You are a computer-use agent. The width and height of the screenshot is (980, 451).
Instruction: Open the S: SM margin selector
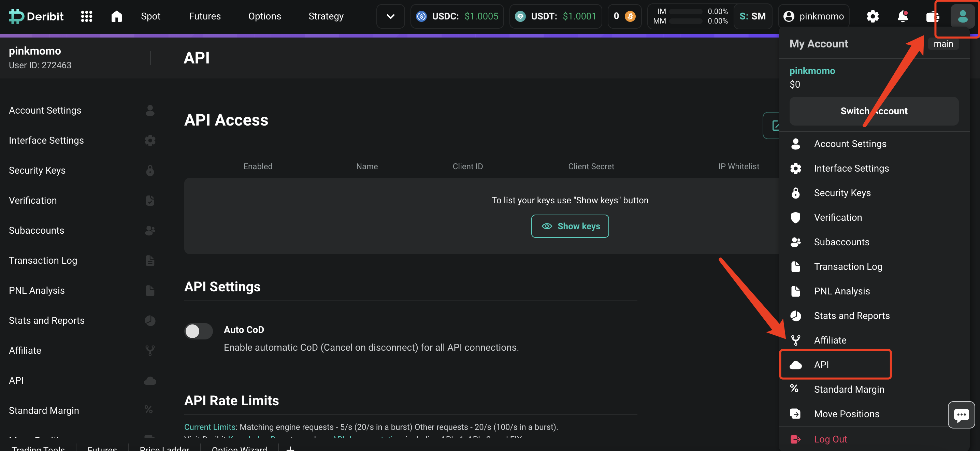[x=752, y=16]
